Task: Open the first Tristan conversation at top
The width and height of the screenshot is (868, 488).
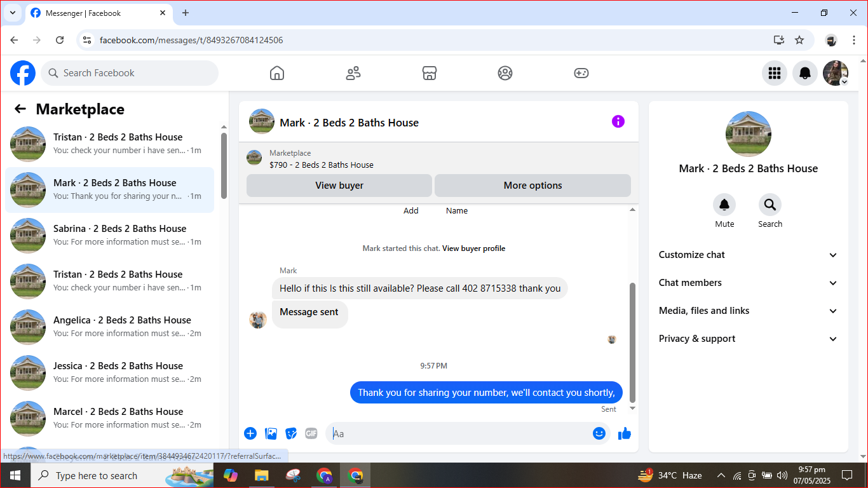Action: tap(110, 144)
